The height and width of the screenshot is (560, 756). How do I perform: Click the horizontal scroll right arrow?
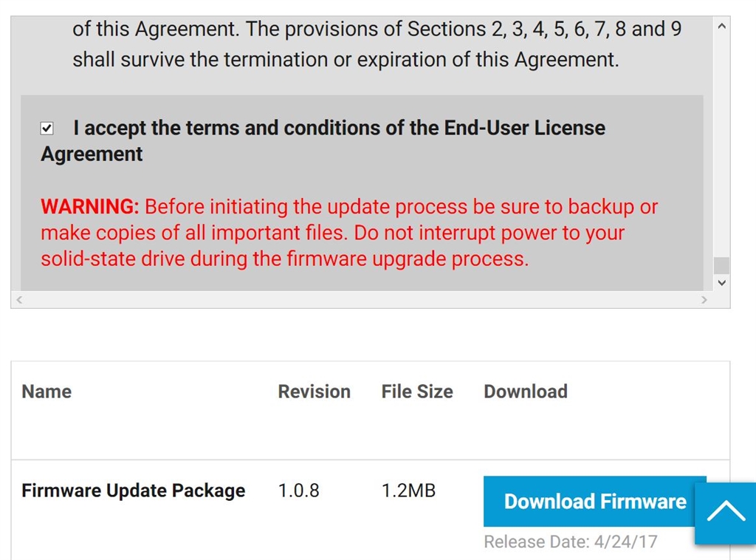coord(704,300)
